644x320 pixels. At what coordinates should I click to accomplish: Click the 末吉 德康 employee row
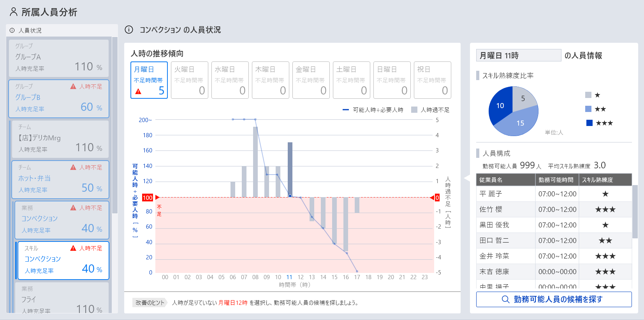[x=554, y=271]
